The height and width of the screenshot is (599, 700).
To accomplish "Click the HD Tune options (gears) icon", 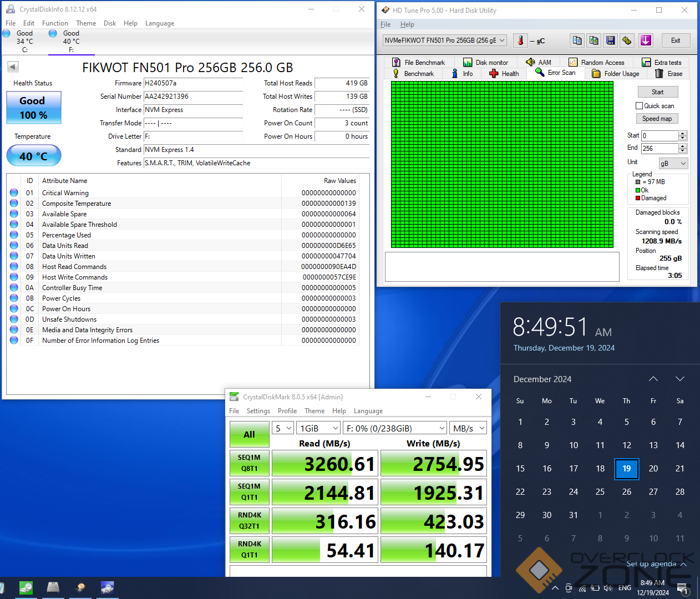I will [x=627, y=40].
